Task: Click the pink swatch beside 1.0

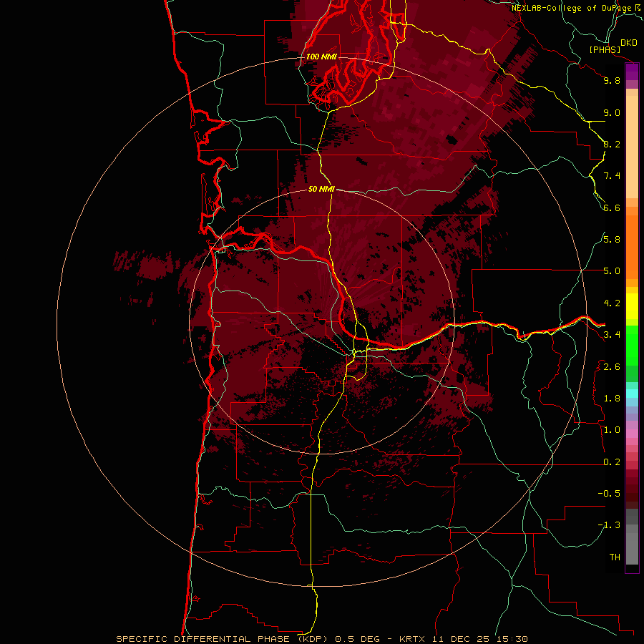Action: point(632,434)
